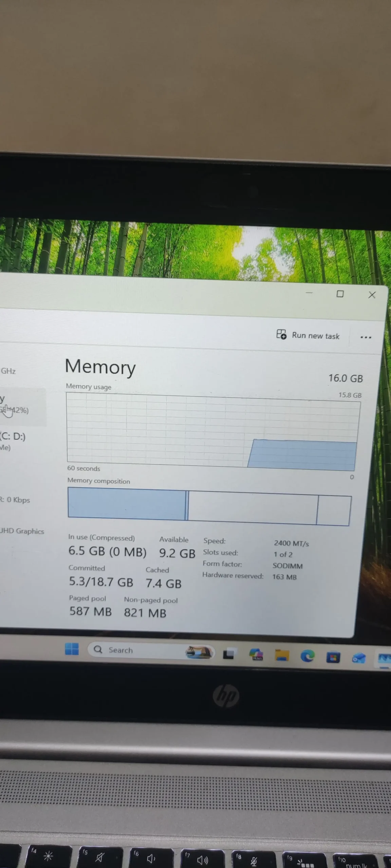Launch Microsoft 365 Copilot from taskbar
This screenshot has height=868, width=391.
[x=256, y=654]
